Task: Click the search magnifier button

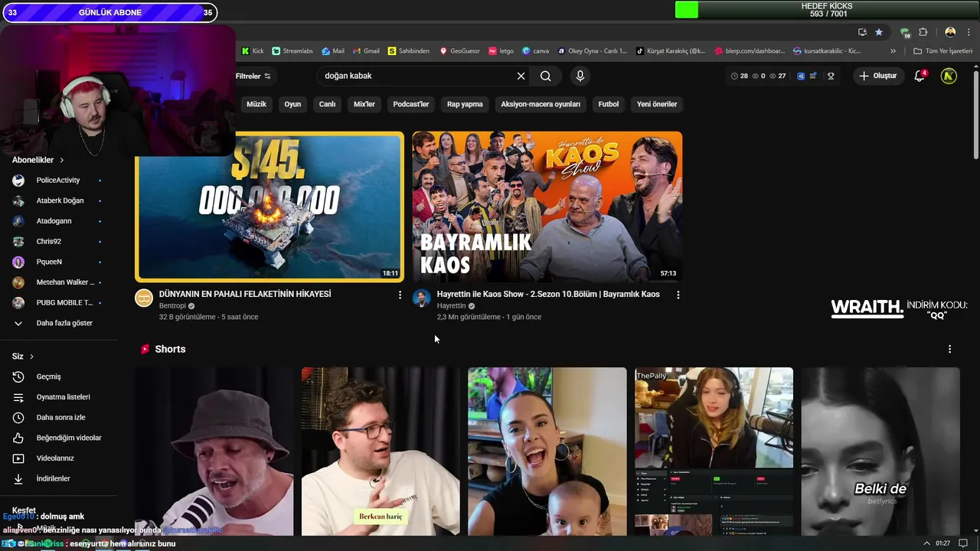Action: coord(545,76)
